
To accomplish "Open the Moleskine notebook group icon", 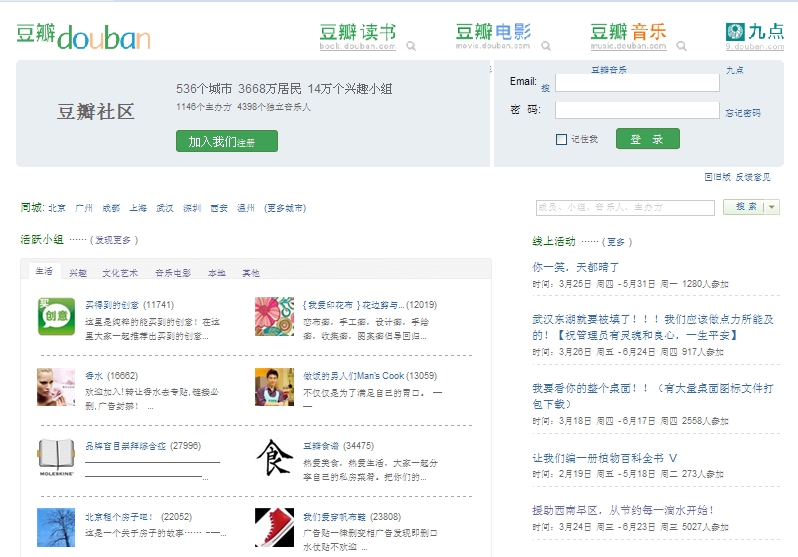I will pos(56,457).
